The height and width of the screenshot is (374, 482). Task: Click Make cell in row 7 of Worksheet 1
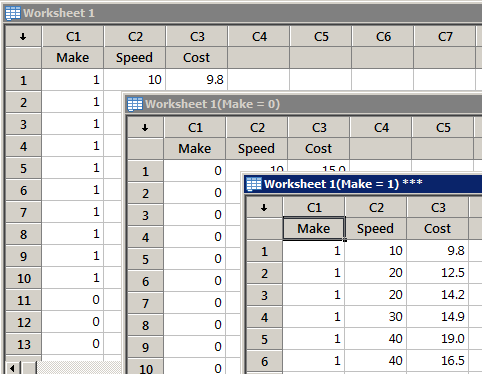point(73,212)
